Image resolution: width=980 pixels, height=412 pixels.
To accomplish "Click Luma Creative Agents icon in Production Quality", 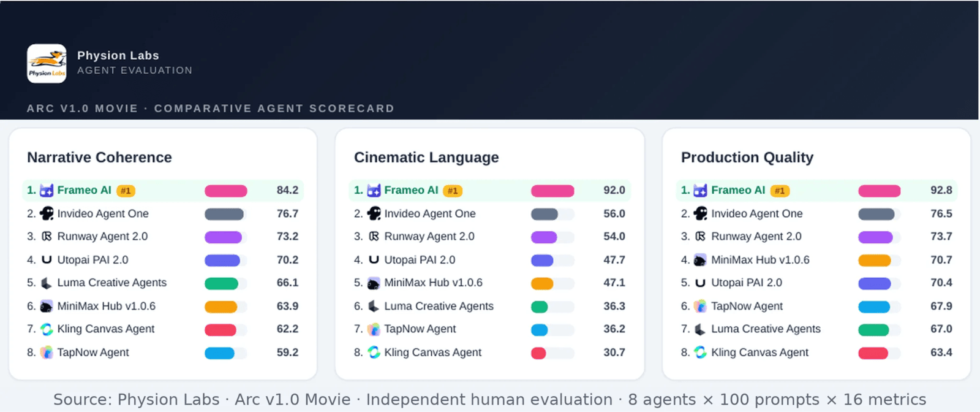I will click(x=700, y=329).
